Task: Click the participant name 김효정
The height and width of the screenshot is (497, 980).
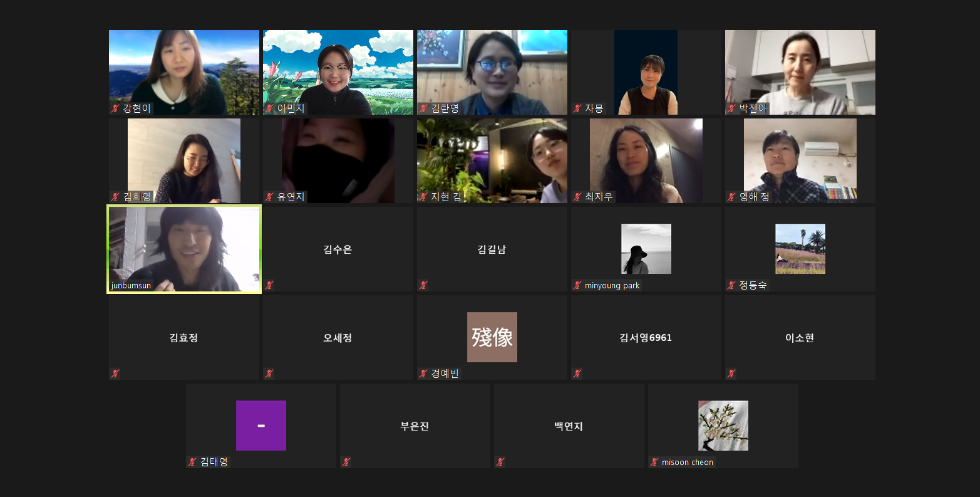Action: [x=184, y=338]
